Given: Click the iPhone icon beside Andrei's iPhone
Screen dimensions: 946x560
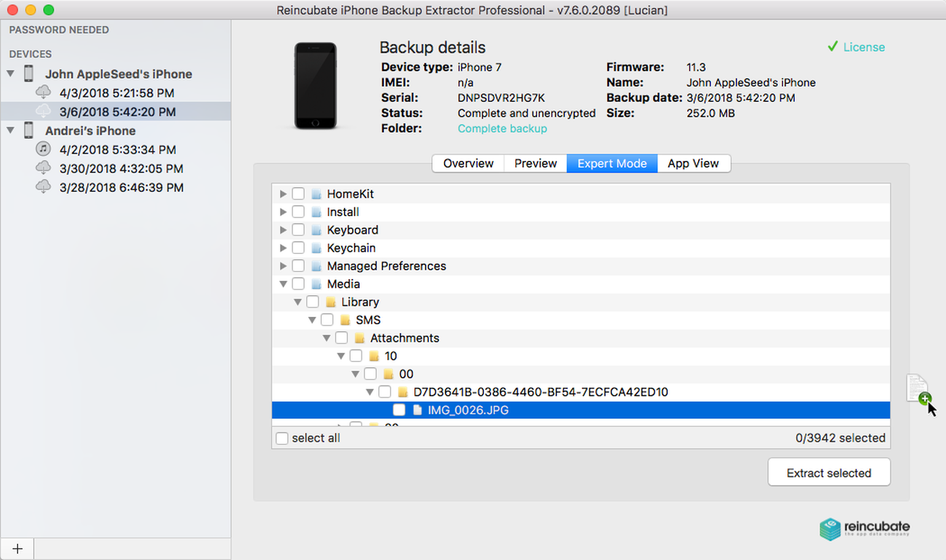Looking at the screenshot, I should click(x=28, y=130).
